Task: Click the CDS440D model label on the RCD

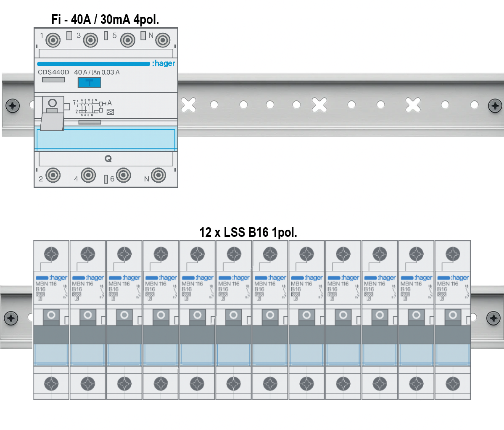Action: pos(53,72)
